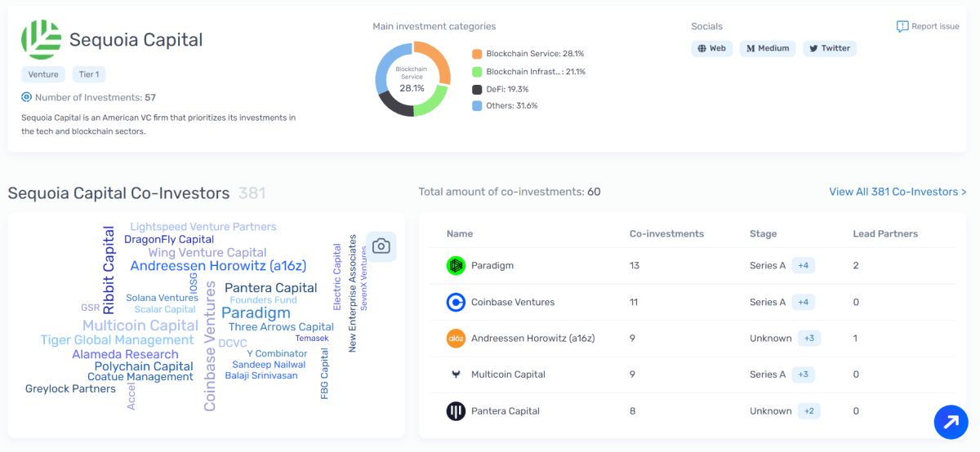The width and height of the screenshot is (980, 452).
Task: Click Ribbit Capital in word cloud
Action: pos(109,270)
